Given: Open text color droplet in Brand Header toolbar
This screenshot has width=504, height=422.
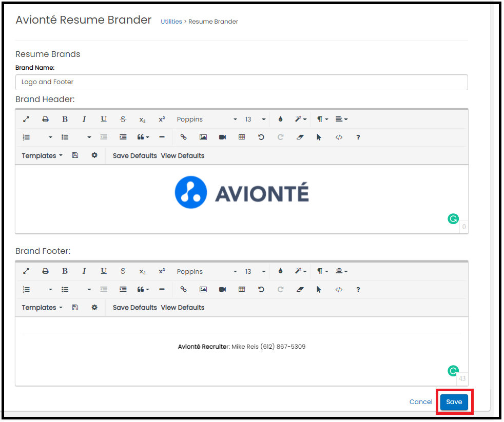Looking at the screenshot, I should point(280,119).
